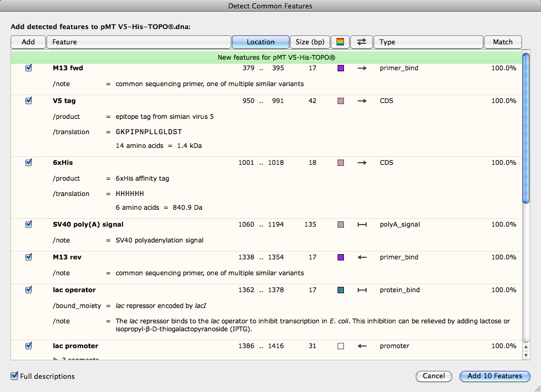Toggle the Full descriptions checkbox
Screen dimensions: 541x392
tap(14, 376)
